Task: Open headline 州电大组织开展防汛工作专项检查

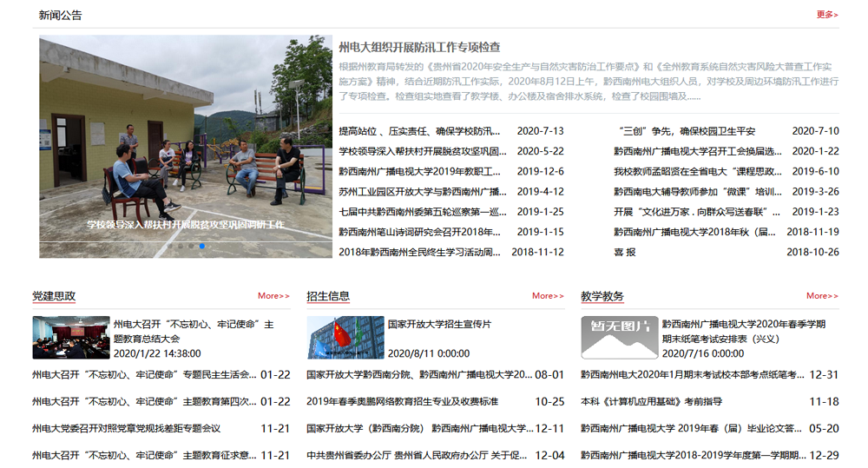Action: tap(419, 47)
